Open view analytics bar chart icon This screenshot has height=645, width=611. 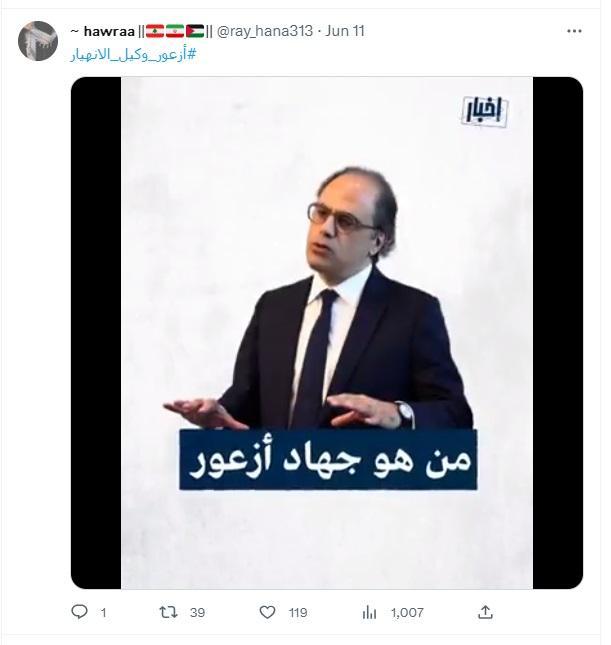coord(369,613)
